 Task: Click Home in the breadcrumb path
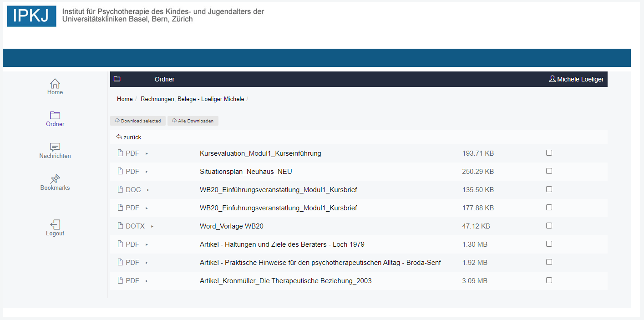[125, 99]
